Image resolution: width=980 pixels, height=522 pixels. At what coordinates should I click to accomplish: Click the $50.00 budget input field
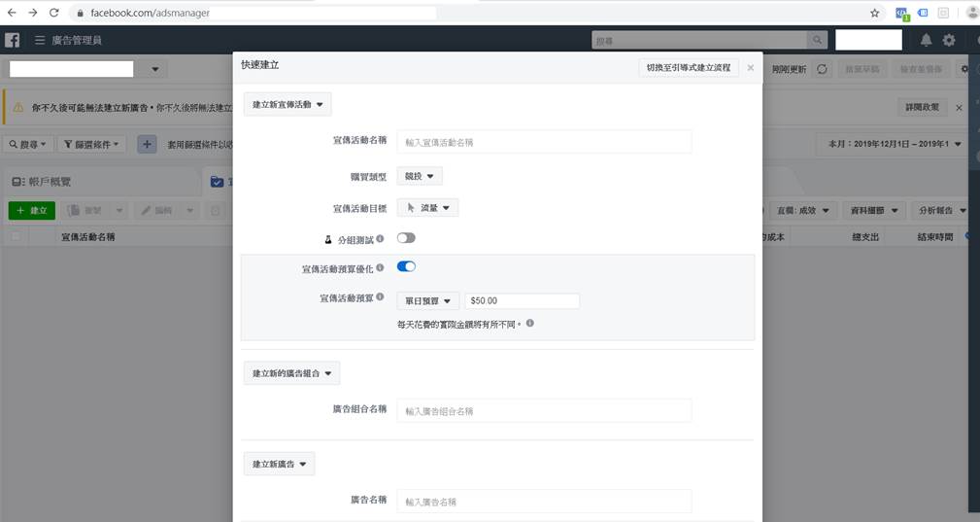coord(522,300)
